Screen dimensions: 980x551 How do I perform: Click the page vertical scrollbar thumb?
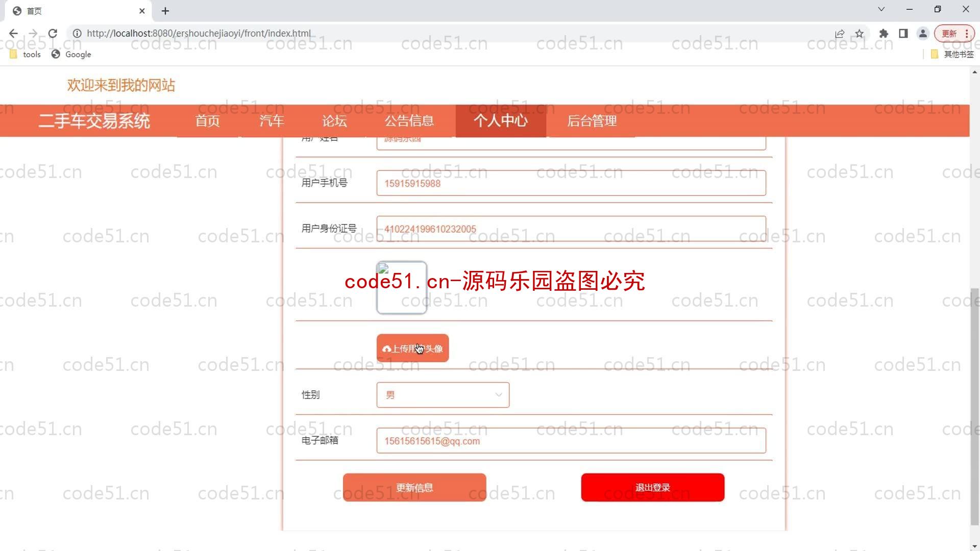coord(974,407)
